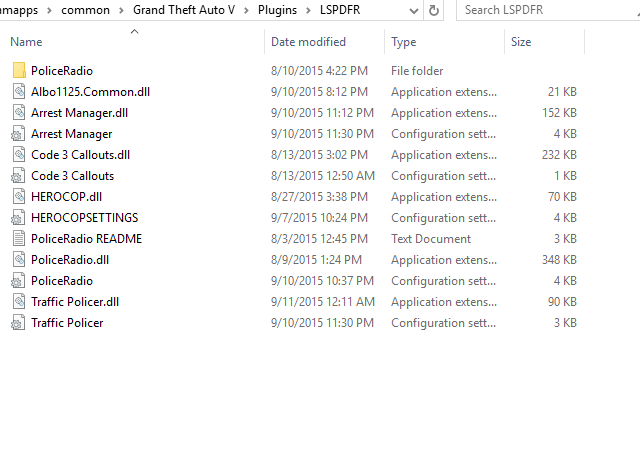The image size is (640, 449).
Task: Select file name Traffic Policer.dll
Action: [75, 302]
